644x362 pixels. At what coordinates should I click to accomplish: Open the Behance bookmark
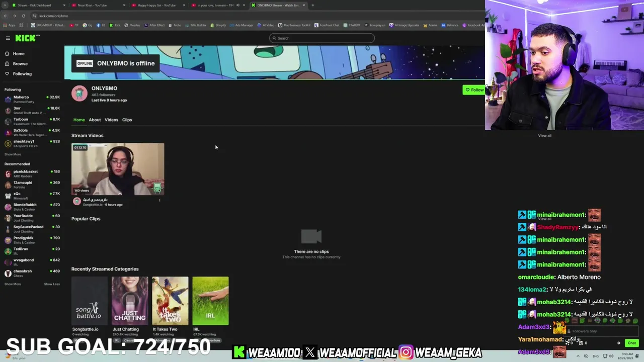tap(450, 25)
